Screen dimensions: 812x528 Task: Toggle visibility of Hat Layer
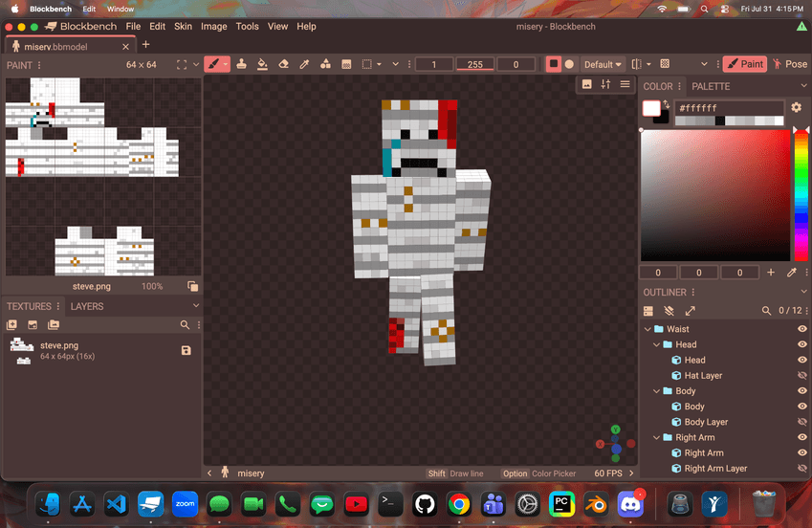point(802,375)
